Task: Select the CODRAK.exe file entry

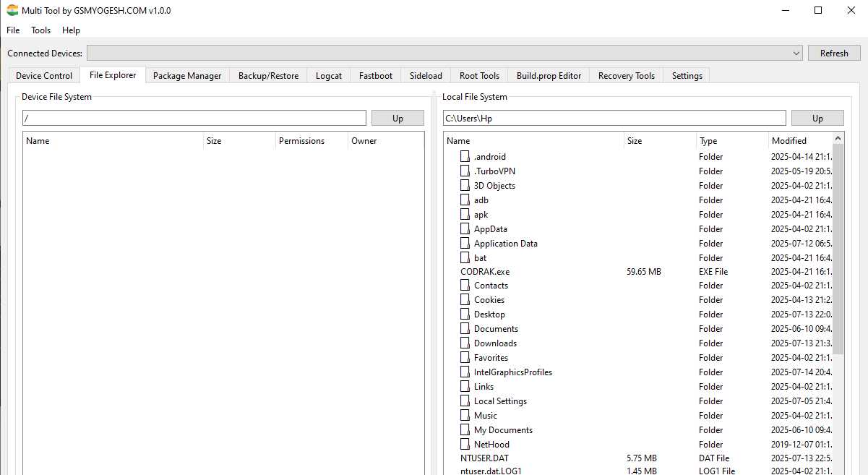Action: pyautogui.click(x=485, y=272)
